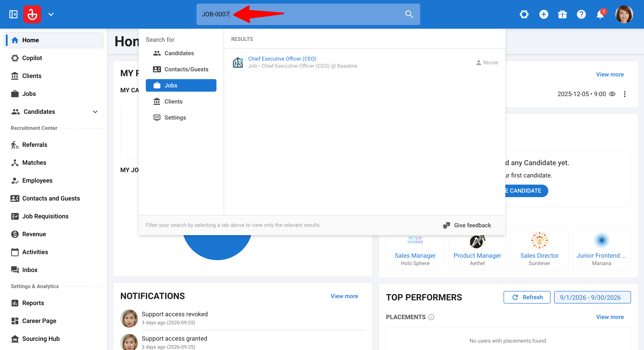The width and height of the screenshot is (644, 350).
Task: Open the three-dot menu beside 2025-12-05
Action: click(x=625, y=94)
